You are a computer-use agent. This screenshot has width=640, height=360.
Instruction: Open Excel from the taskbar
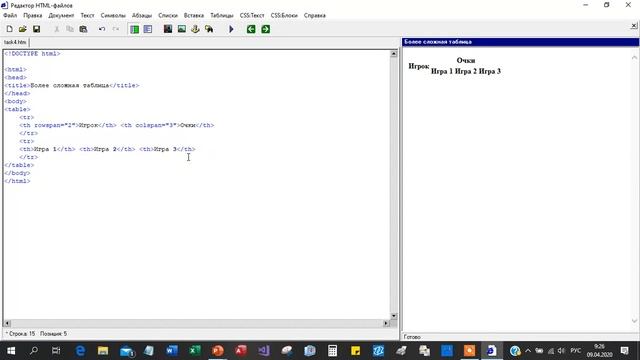pyautogui.click(x=195, y=351)
